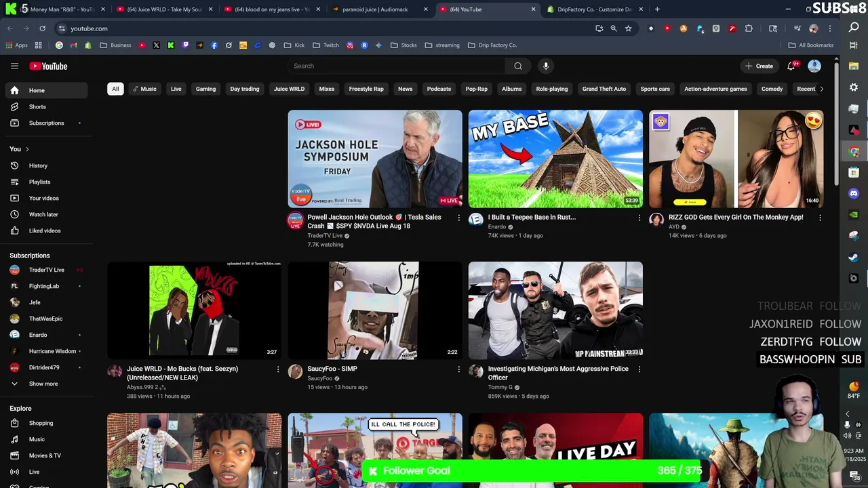Open more options for SaucyFoo SIMP video
Image resolution: width=868 pixels, height=488 pixels.
[x=458, y=369]
